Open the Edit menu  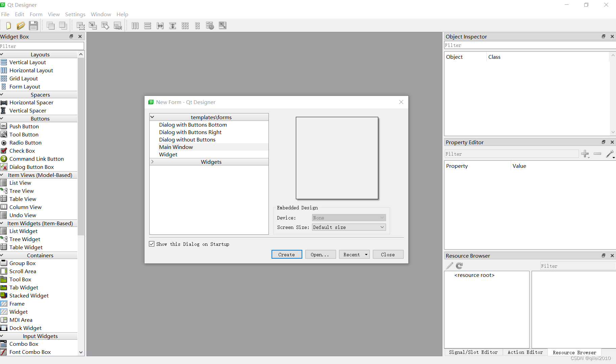(x=20, y=14)
